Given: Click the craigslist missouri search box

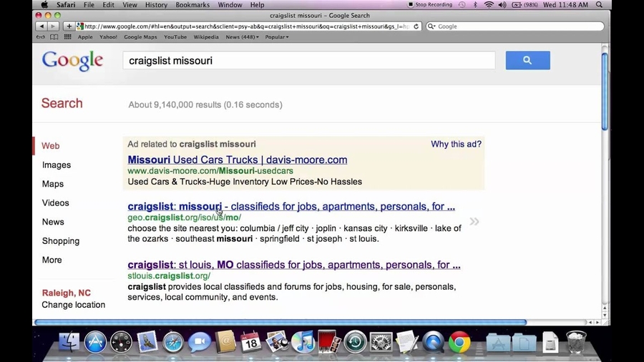Looking at the screenshot, I should pyautogui.click(x=309, y=60).
